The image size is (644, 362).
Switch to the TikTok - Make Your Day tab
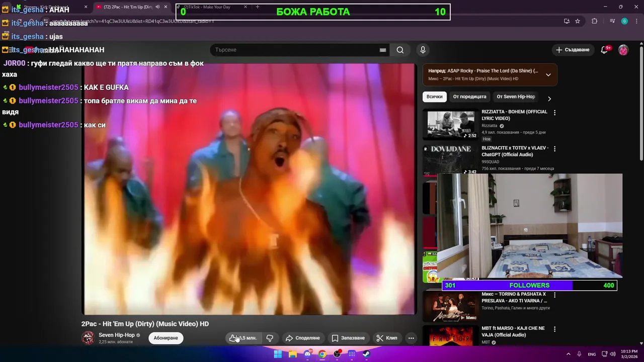pos(211,7)
